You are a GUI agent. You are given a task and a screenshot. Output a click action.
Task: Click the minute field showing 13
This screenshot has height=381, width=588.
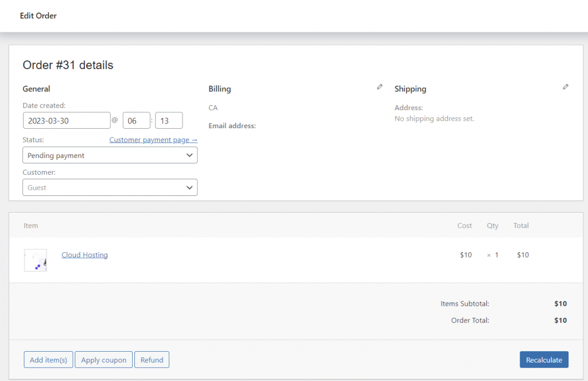169,121
